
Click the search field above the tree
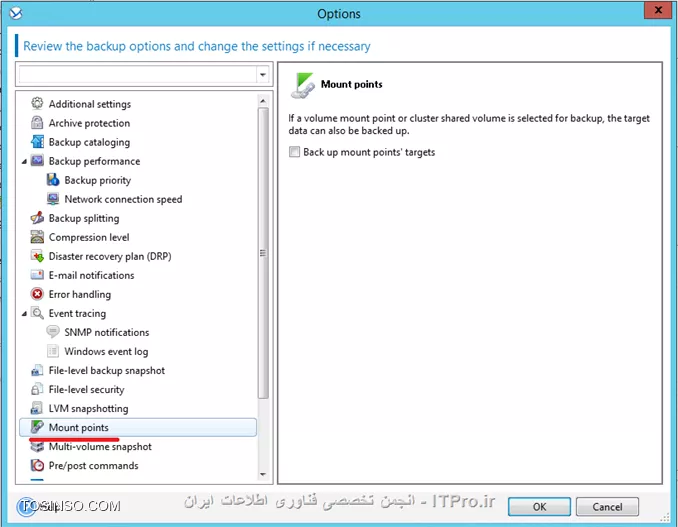138,75
